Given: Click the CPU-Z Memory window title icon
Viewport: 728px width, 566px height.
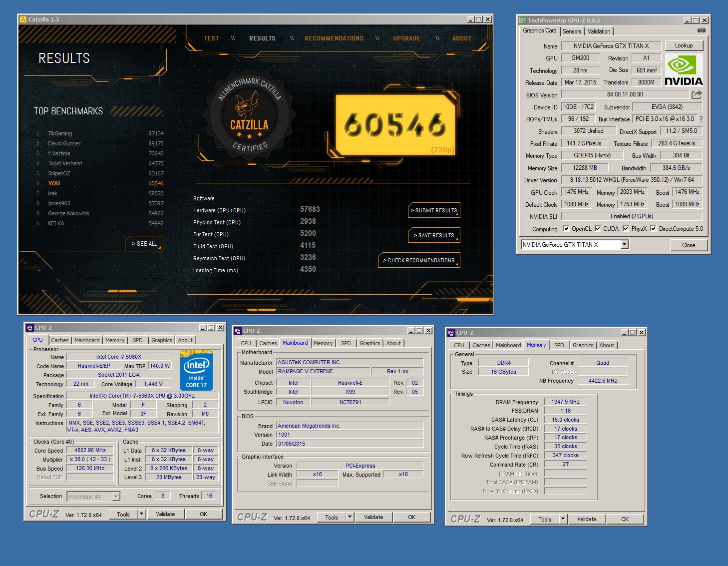Looking at the screenshot, I should tap(451, 333).
